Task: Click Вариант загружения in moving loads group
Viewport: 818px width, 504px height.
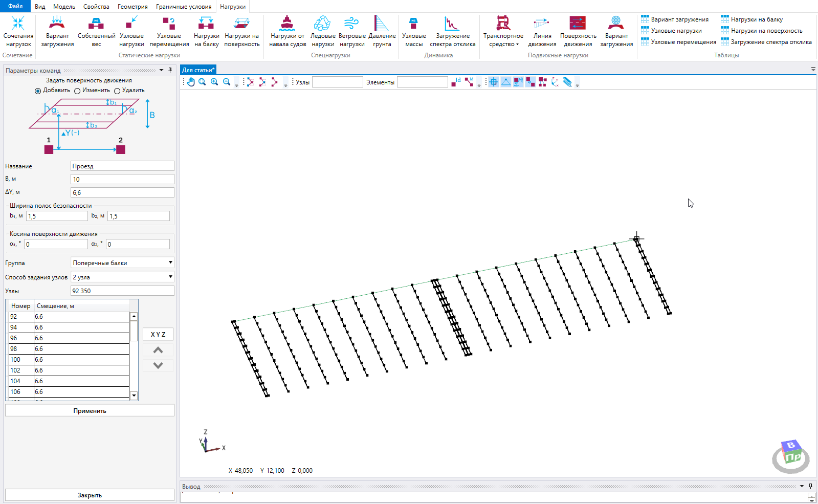Action: 616,32
